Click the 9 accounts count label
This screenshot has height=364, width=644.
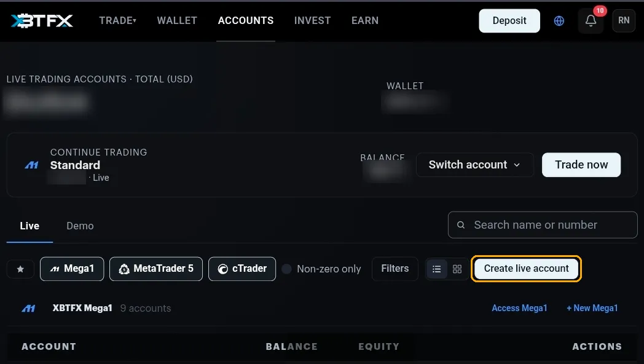point(146,308)
